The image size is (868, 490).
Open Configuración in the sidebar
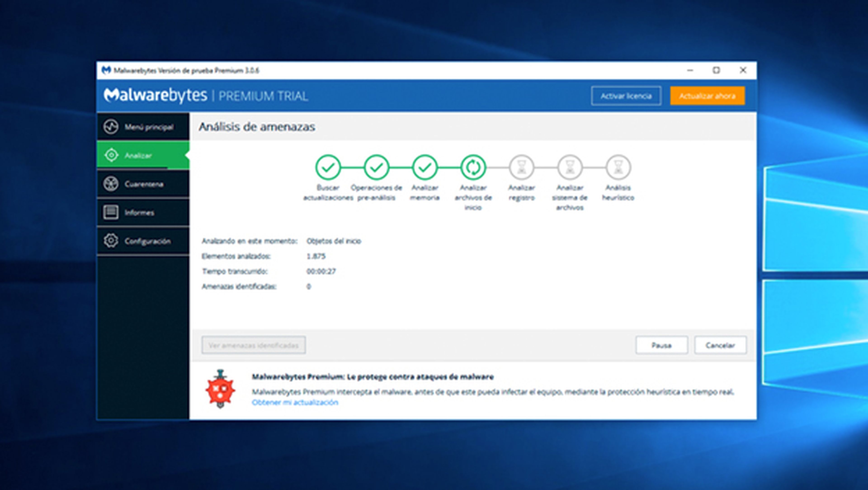pyautogui.click(x=143, y=241)
